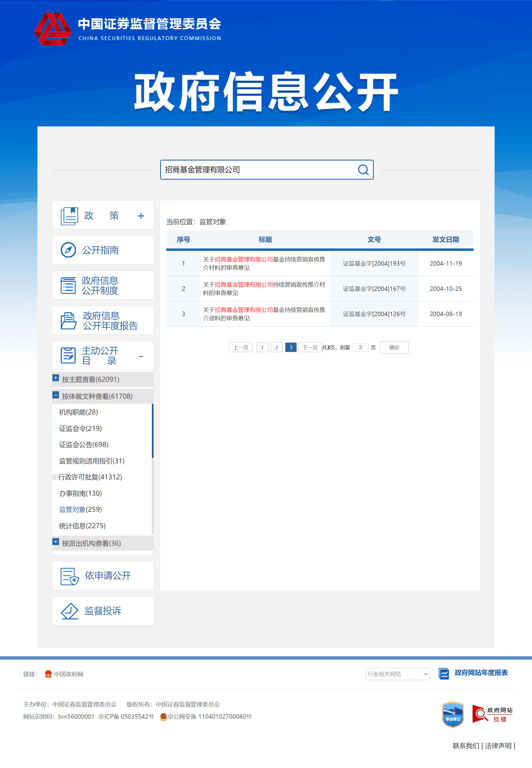Collapse the 主动公开目录 section with minus sign

[x=141, y=356]
